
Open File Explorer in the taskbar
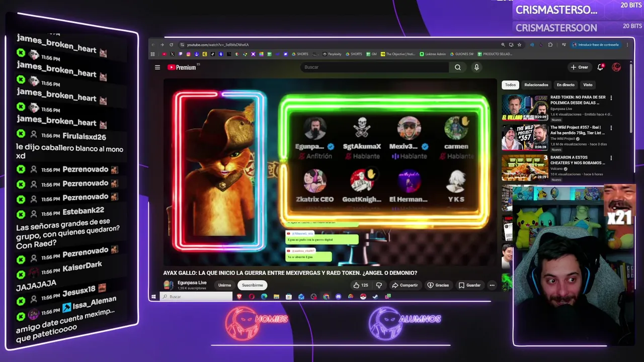coord(276,297)
